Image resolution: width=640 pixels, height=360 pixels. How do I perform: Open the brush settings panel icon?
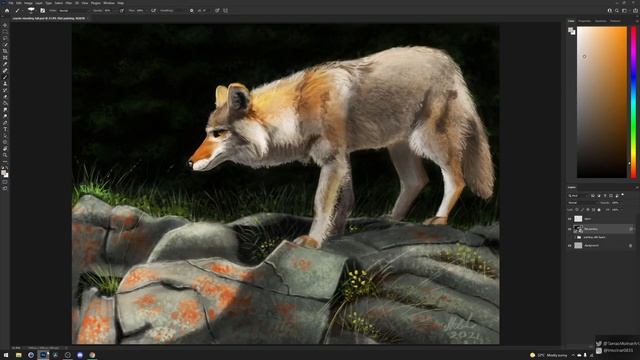point(42,11)
